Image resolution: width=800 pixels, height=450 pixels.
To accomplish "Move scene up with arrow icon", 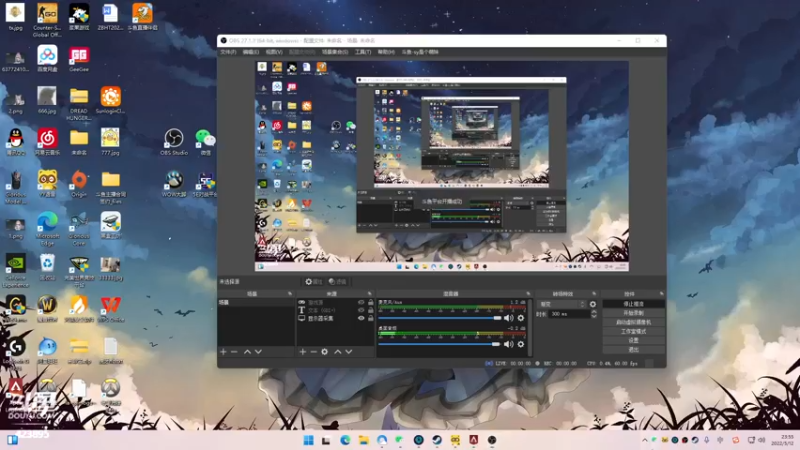I will tap(247, 352).
